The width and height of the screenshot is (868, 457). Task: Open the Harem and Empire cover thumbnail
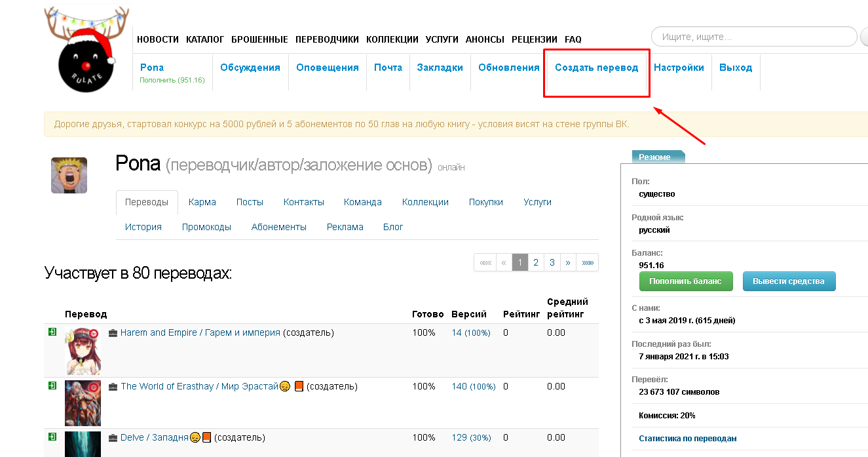[x=83, y=351]
